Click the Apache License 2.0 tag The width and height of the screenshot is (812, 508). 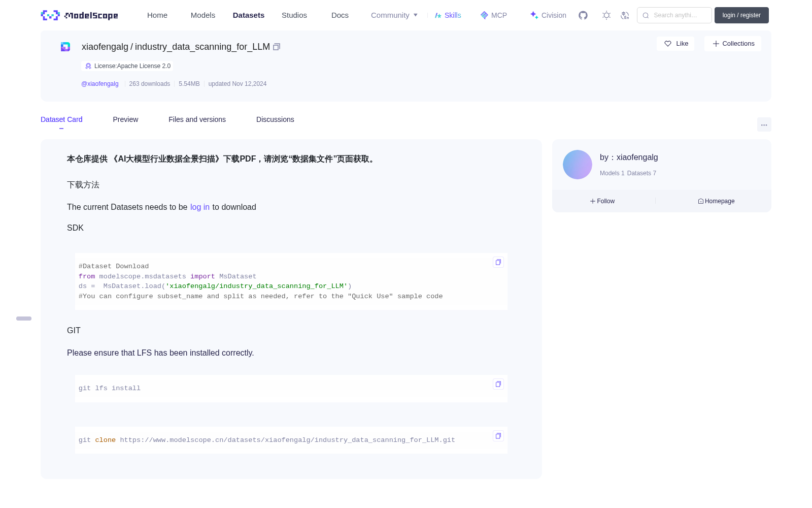[127, 66]
